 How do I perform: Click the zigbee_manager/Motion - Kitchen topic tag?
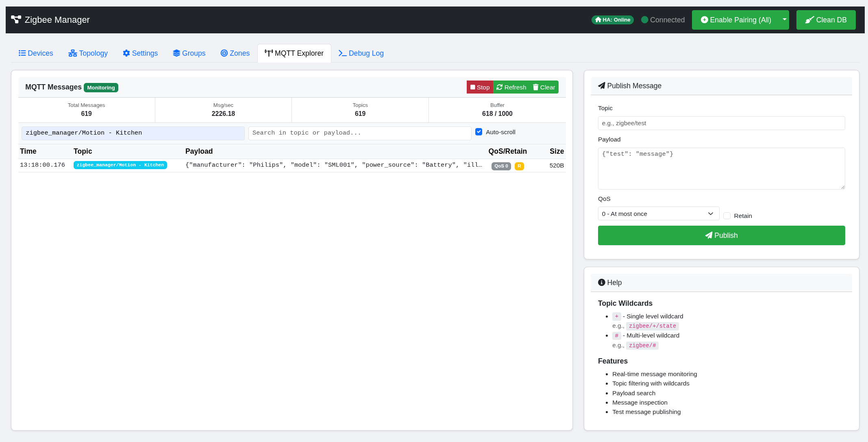pyautogui.click(x=120, y=165)
